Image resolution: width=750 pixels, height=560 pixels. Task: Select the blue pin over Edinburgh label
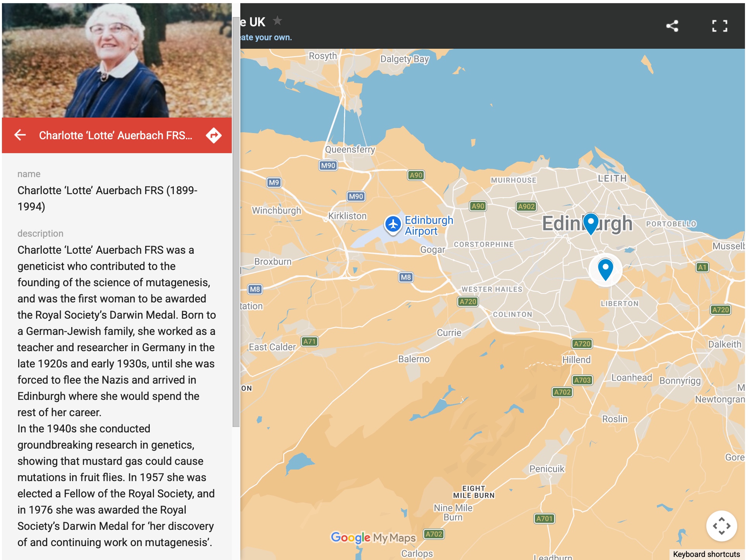point(591,223)
